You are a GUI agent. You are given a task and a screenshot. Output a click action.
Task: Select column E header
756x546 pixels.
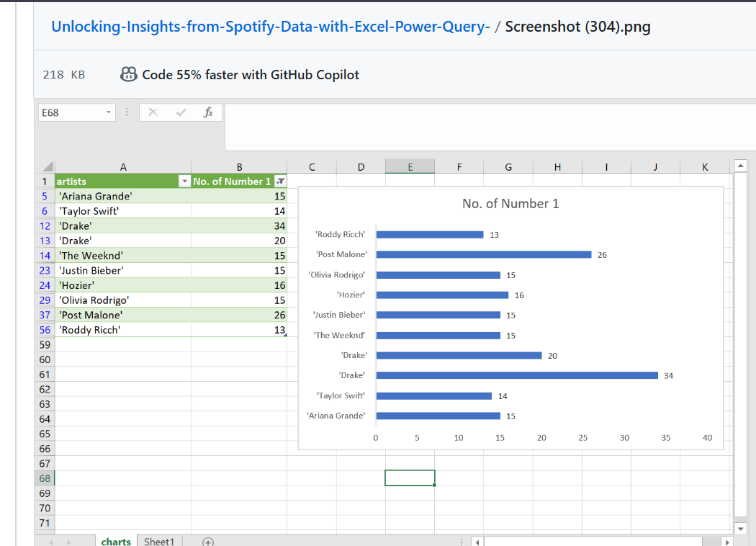click(410, 167)
